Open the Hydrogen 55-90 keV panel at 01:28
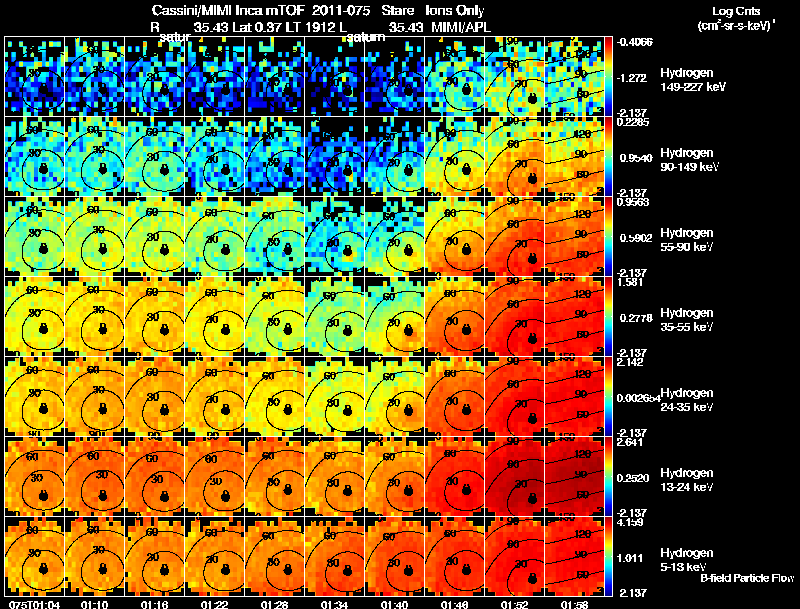This screenshot has width=800, height=609. [x=275, y=237]
